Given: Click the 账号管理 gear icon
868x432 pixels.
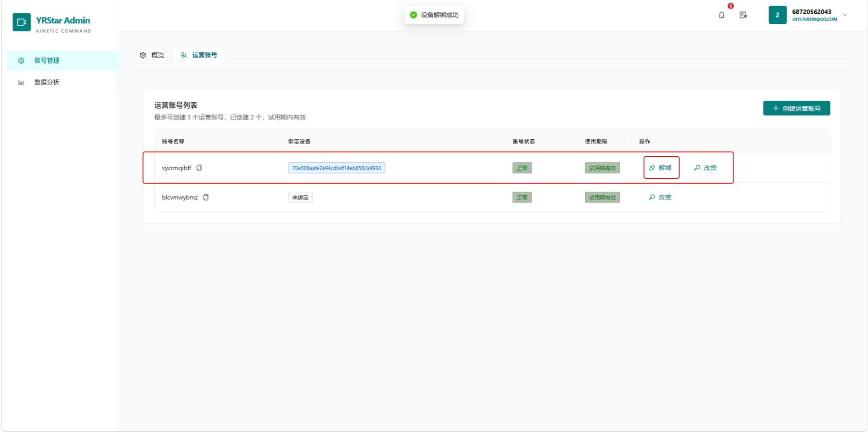Looking at the screenshot, I should (x=21, y=60).
